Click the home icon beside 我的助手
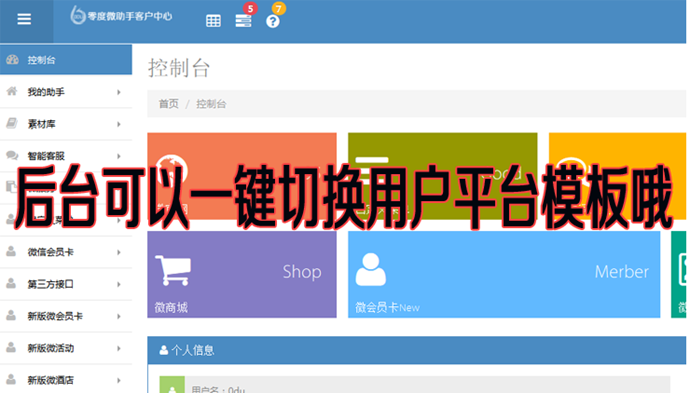 (x=12, y=91)
